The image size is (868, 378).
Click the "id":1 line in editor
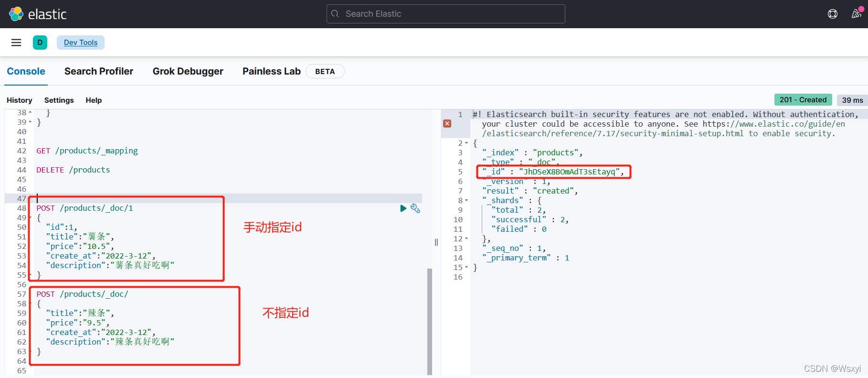(x=62, y=227)
